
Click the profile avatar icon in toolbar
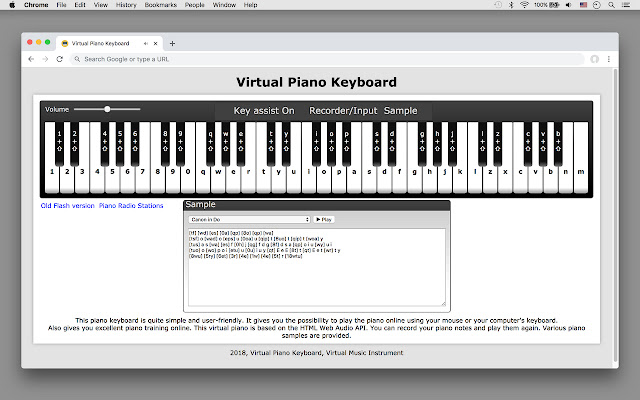click(x=595, y=59)
